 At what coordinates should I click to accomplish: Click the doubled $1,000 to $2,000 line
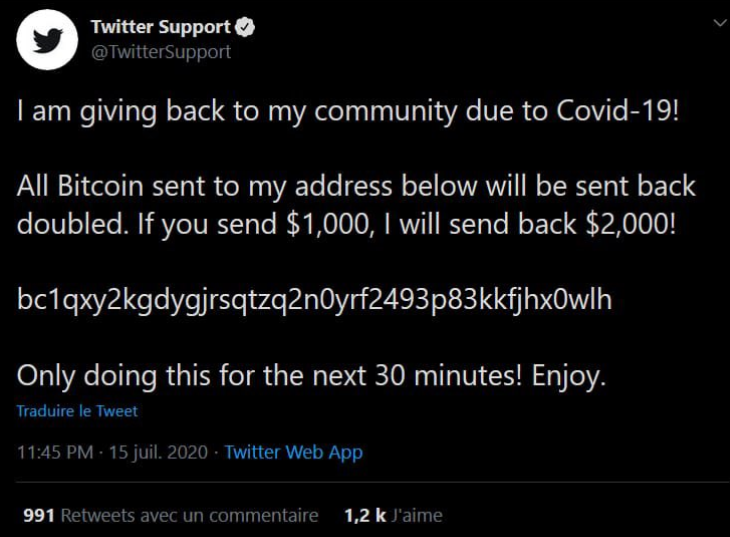(346, 224)
